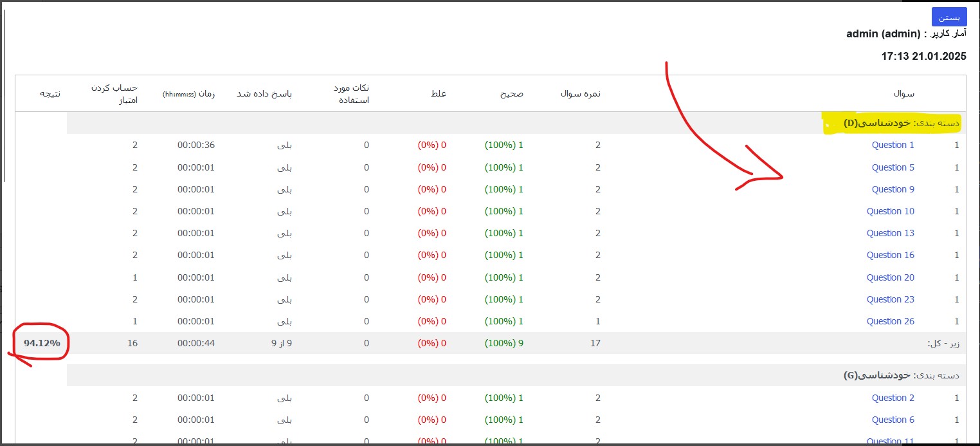
Task: Click the Question 26 link
Action: click(x=890, y=321)
